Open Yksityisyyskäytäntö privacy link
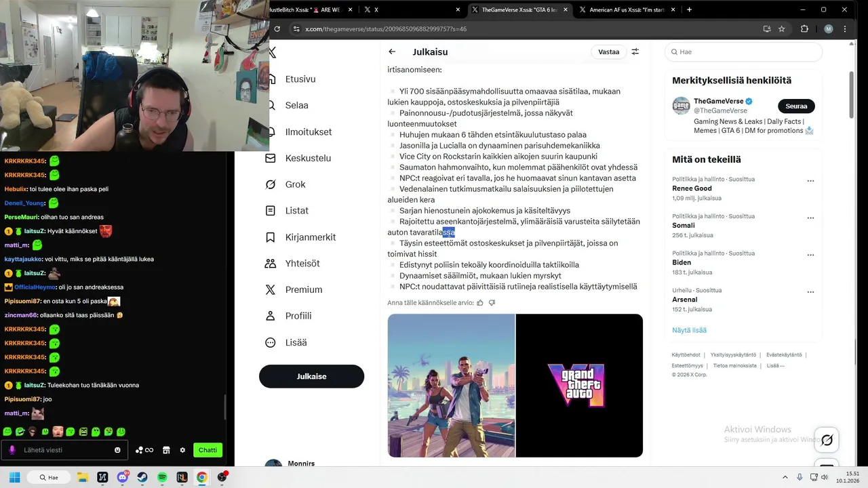 click(733, 355)
